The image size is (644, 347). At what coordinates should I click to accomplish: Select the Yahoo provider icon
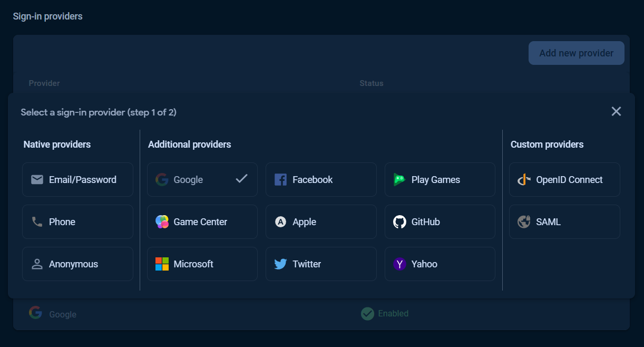399,264
